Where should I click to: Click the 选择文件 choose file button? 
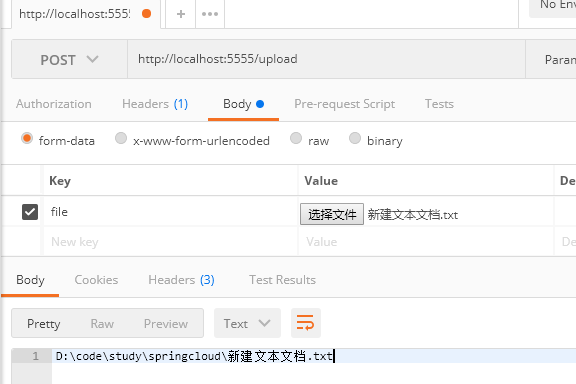point(332,214)
